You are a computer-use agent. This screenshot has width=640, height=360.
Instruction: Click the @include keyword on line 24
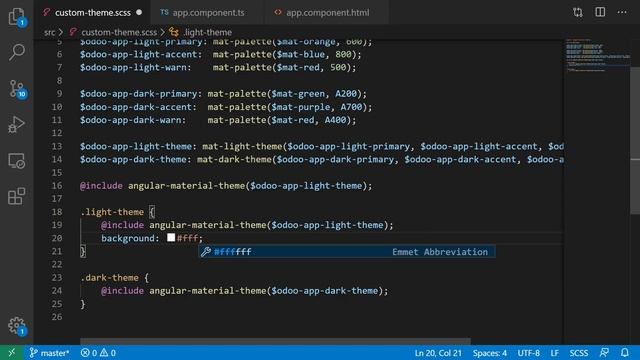pyautogui.click(x=122, y=291)
